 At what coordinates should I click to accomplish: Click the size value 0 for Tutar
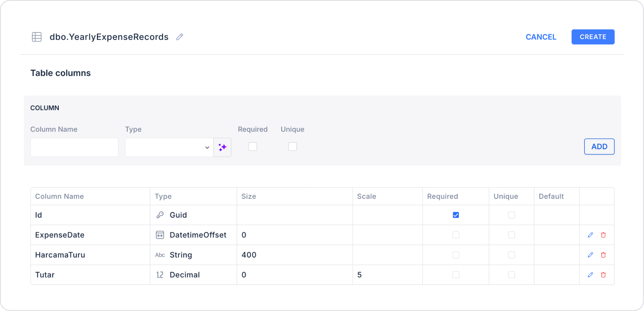pyautogui.click(x=244, y=275)
